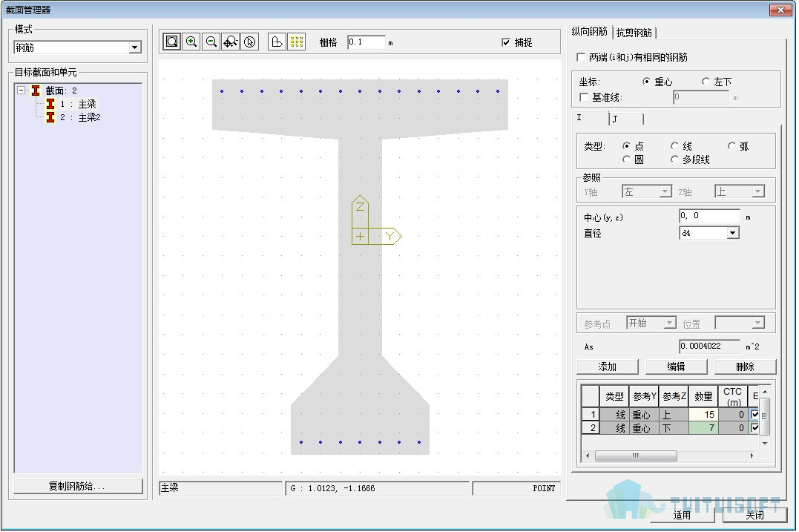Select table row header 1
Viewport: 799px width, 532px height.
point(590,414)
